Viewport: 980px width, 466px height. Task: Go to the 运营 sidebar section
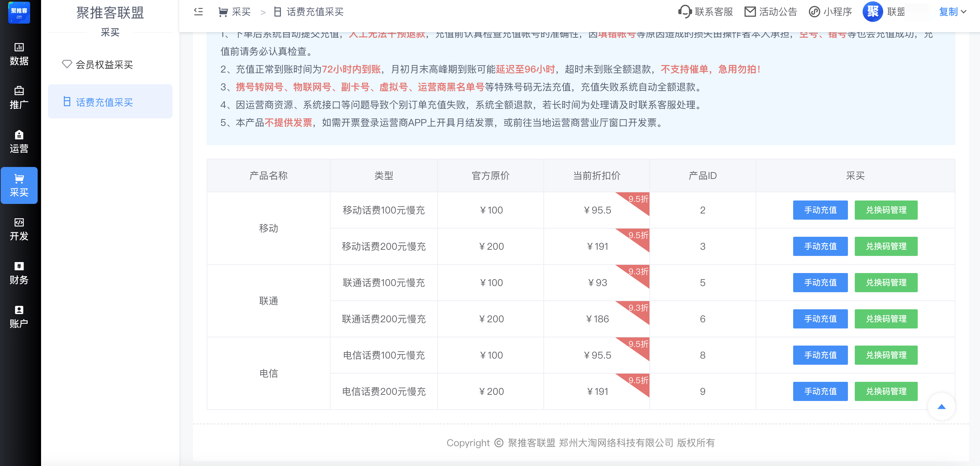19,142
